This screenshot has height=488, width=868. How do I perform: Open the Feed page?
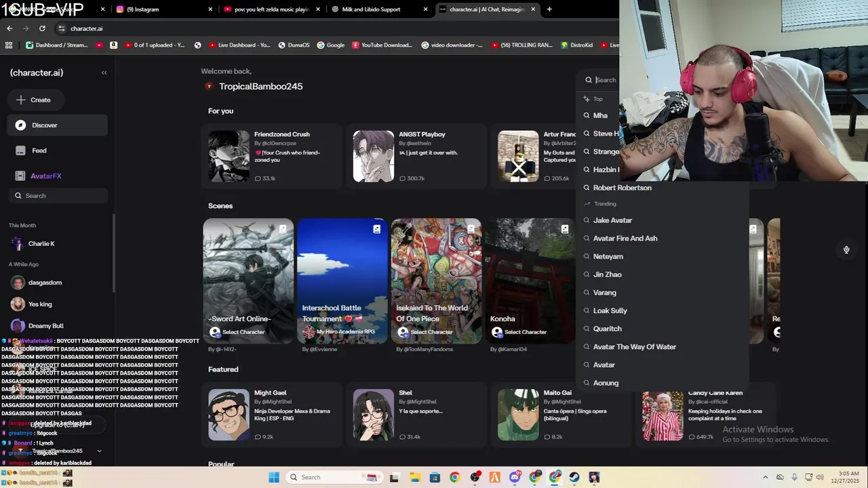pos(58,150)
